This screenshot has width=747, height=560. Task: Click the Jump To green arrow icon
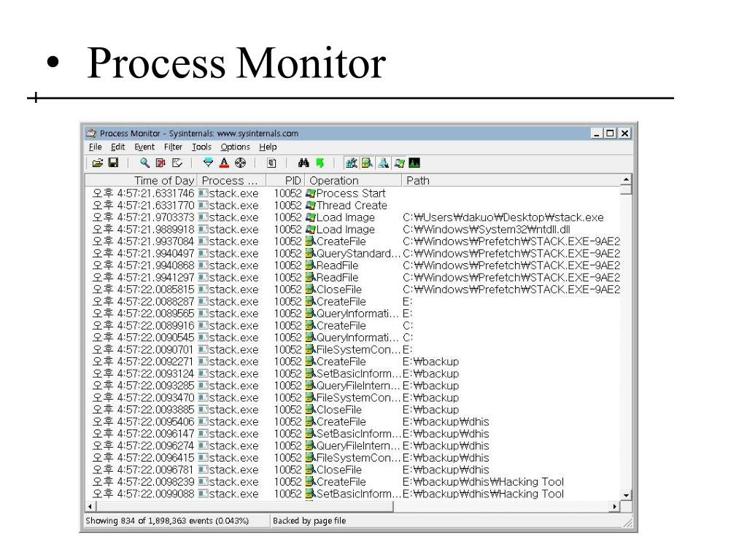click(x=320, y=163)
